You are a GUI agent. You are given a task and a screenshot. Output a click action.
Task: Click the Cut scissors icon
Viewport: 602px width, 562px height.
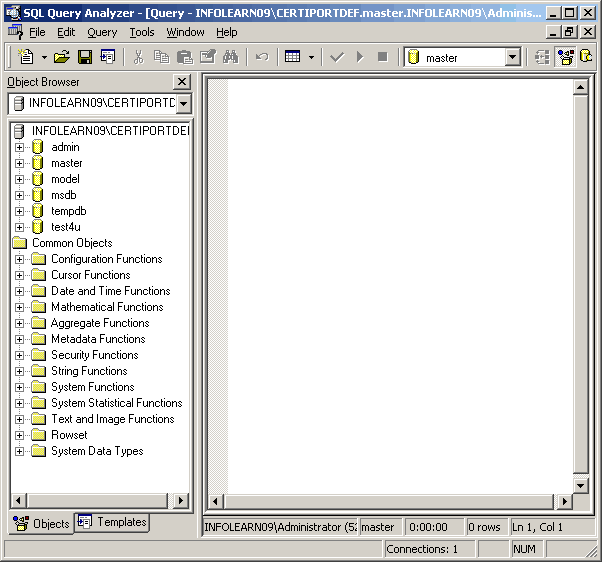(x=139, y=57)
